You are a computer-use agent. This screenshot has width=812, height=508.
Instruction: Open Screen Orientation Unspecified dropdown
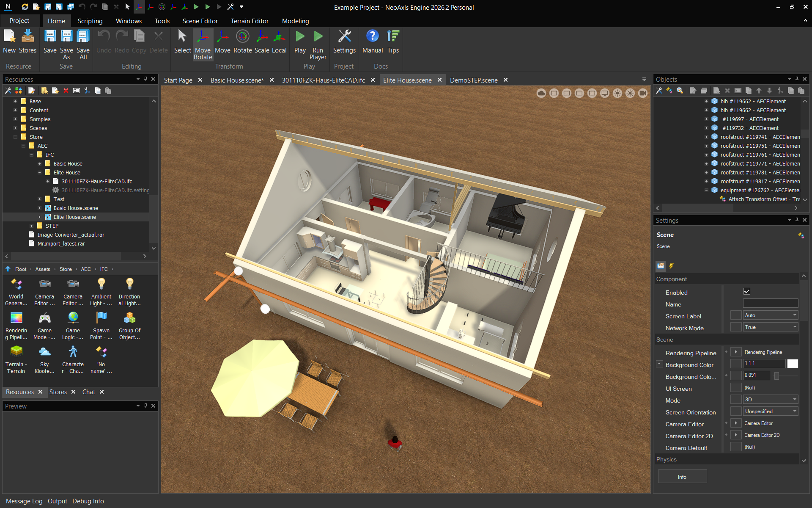click(771, 411)
